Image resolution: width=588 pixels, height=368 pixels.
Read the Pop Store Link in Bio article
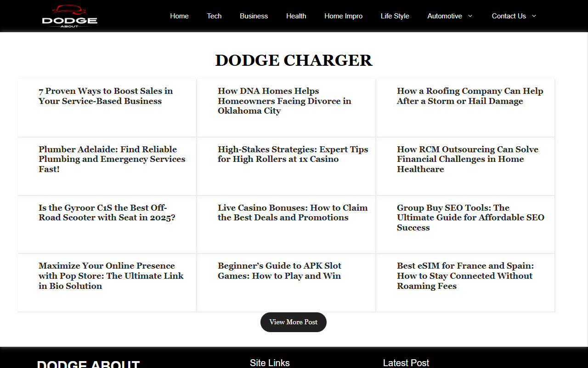point(111,276)
